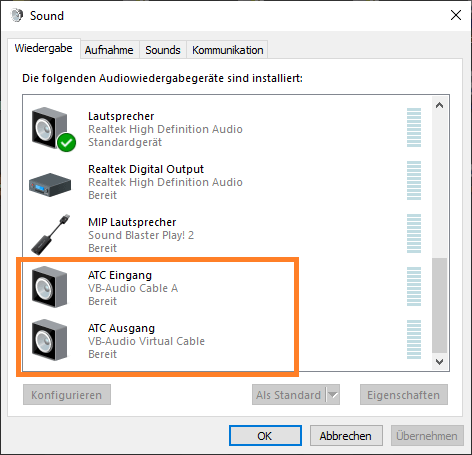Viewport: 472px width, 455px height.
Task: Open the Sounds tab
Action: point(163,50)
